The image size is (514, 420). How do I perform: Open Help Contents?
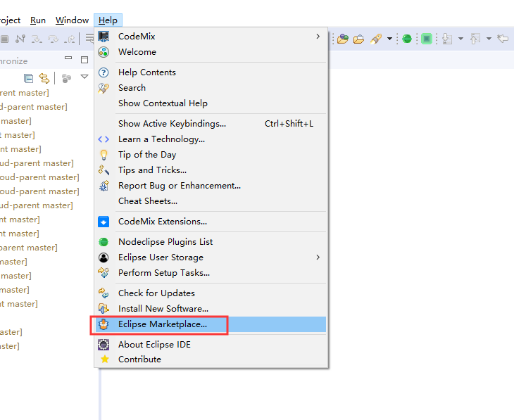[211, 72]
